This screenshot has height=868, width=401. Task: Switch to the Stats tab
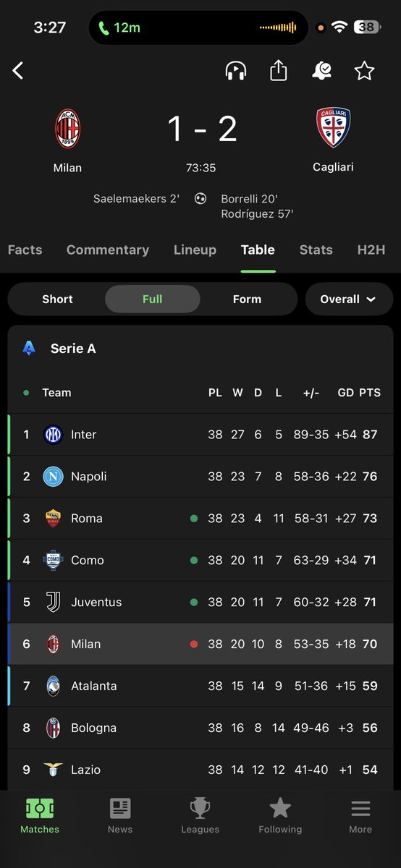[316, 250]
